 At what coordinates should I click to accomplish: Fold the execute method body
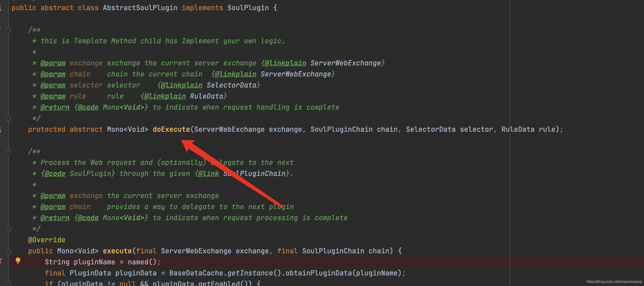coord(9,251)
